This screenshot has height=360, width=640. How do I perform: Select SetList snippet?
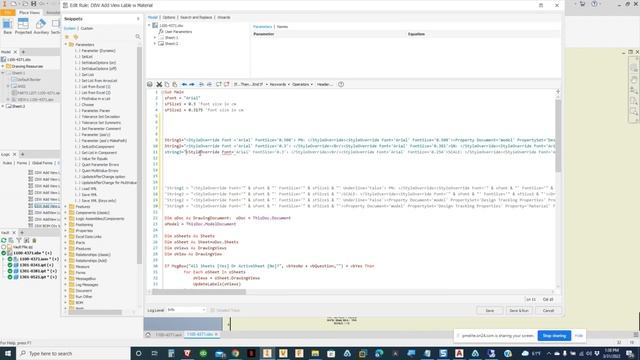point(87,57)
